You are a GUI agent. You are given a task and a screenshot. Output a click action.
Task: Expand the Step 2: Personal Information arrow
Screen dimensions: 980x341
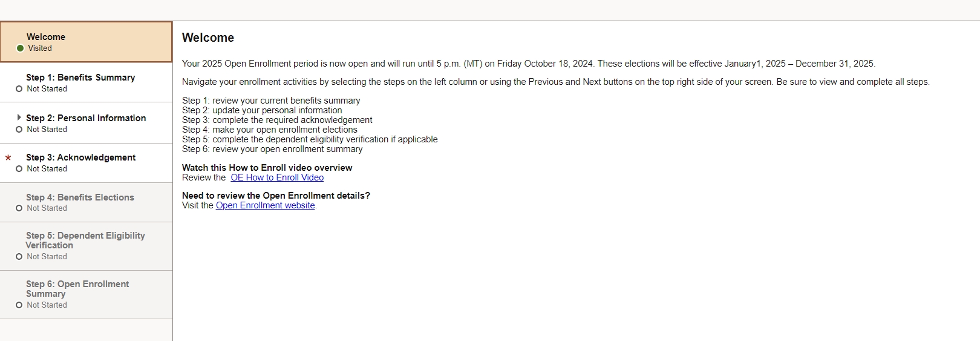(x=19, y=118)
